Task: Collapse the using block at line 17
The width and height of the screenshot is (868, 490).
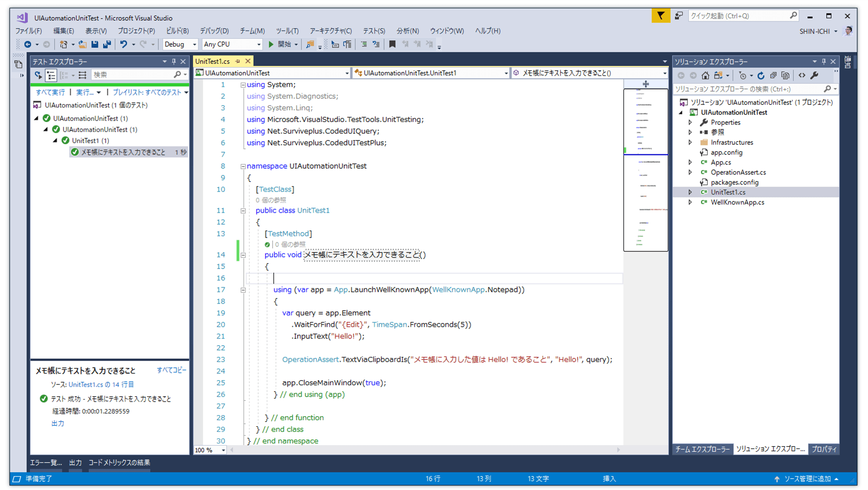Action: point(243,290)
